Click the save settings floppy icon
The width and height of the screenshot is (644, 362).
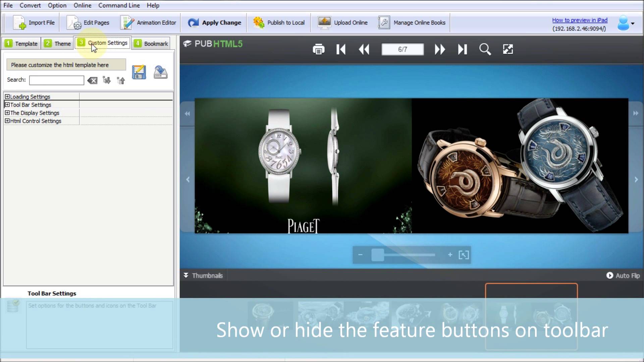(x=139, y=72)
